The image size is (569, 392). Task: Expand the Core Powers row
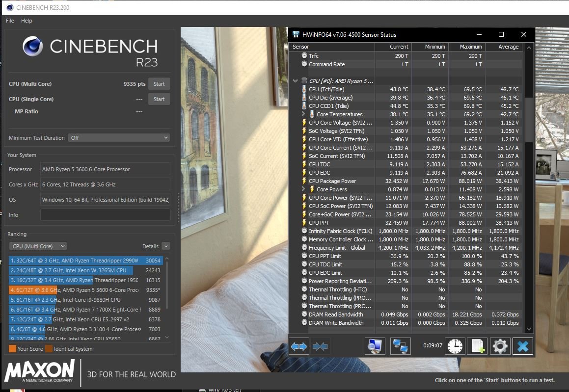[303, 189]
